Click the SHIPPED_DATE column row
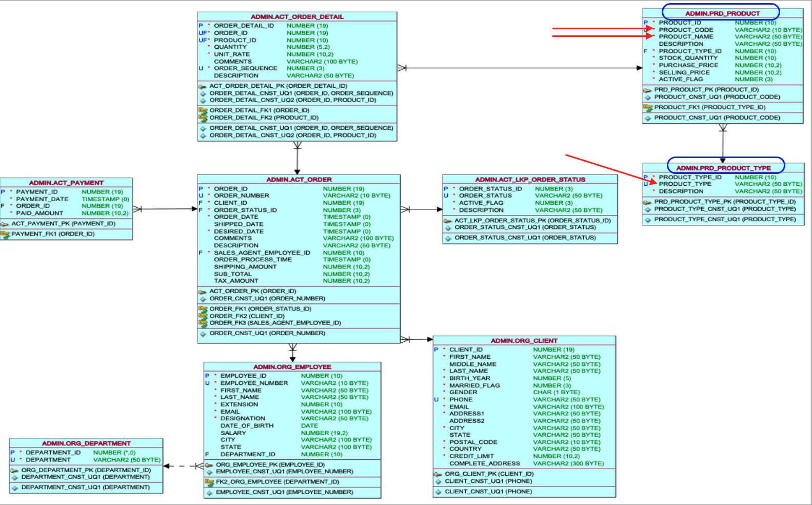This screenshot has height=505, width=812. pyautogui.click(x=299, y=224)
